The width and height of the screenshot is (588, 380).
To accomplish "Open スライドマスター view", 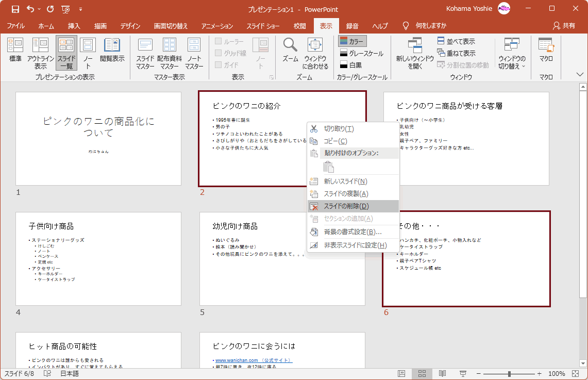I will (145, 53).
